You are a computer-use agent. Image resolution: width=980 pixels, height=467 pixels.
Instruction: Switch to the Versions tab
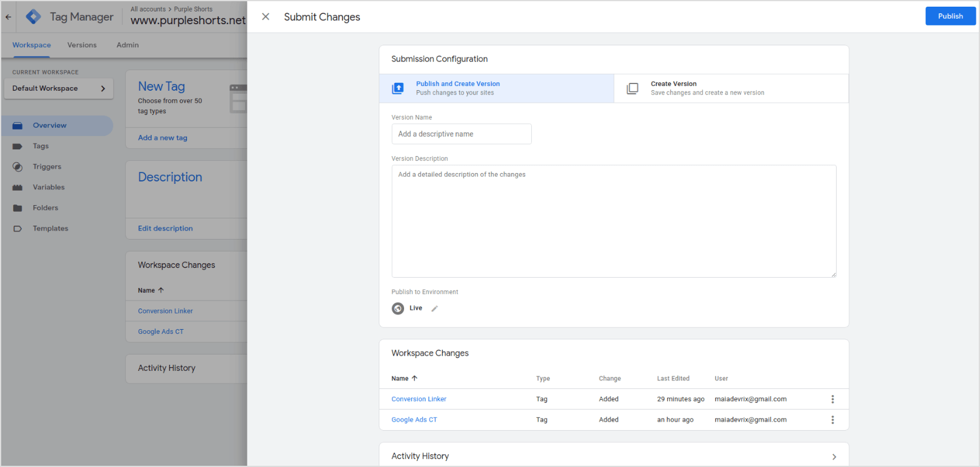(x=82, y=45)
